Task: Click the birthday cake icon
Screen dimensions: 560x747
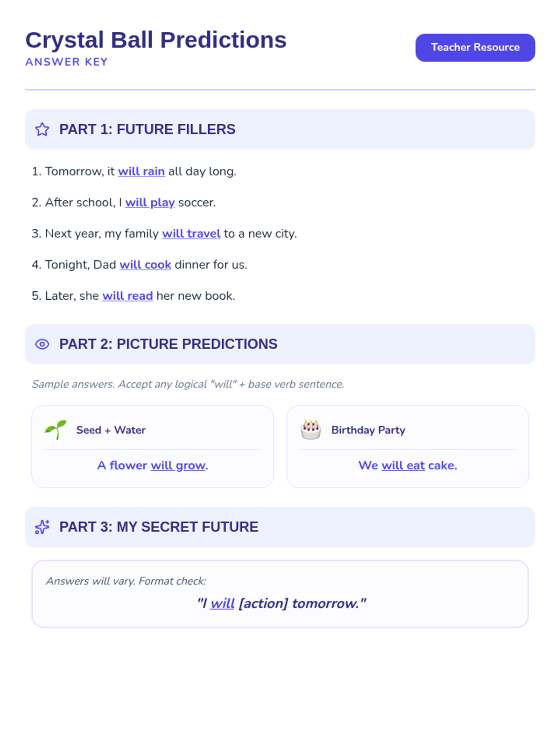Action: click(311, 430)
